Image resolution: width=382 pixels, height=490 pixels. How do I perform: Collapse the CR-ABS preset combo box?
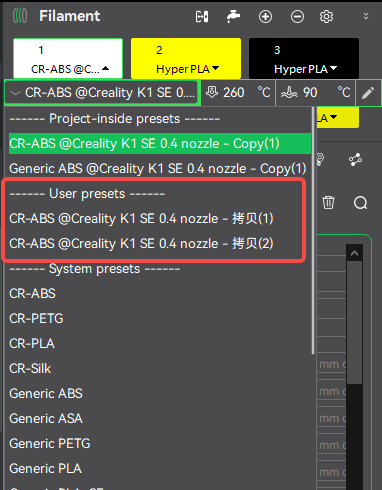point(102,93)
